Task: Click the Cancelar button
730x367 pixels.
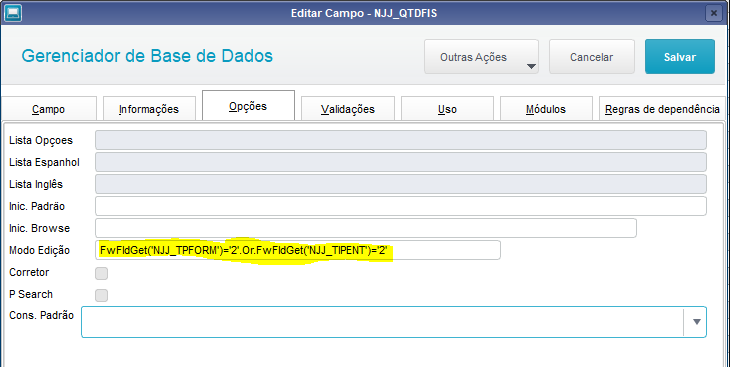Action: (x=592, y=57)
